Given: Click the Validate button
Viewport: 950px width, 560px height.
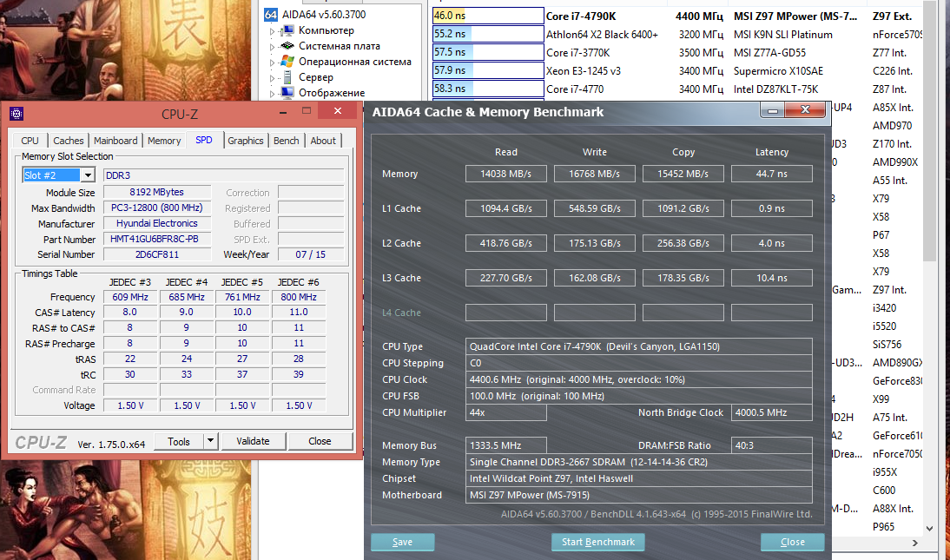Looking at the screenshot, I should [253, 441].
